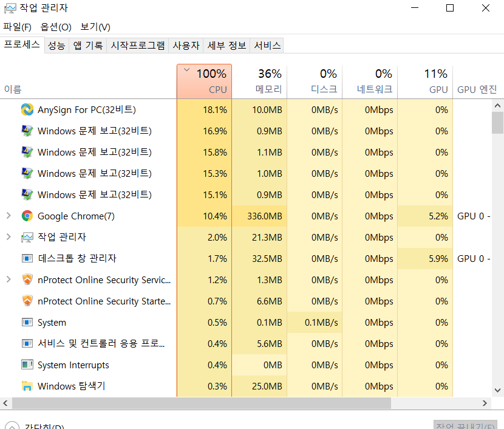This screenshot has width=504, height=429.
Task: Expand the Google Chrome(7) process group
Action: 9,216
